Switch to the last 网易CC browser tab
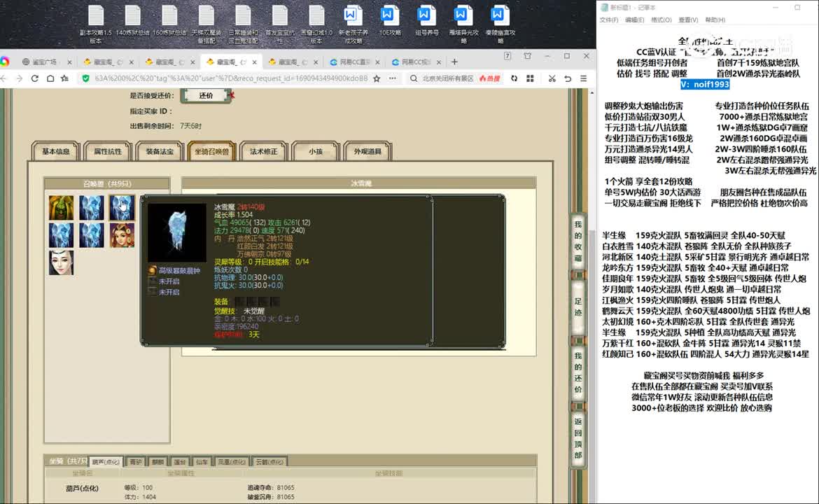Viewport: 819px width, 504px height. [x=416, y=62]
